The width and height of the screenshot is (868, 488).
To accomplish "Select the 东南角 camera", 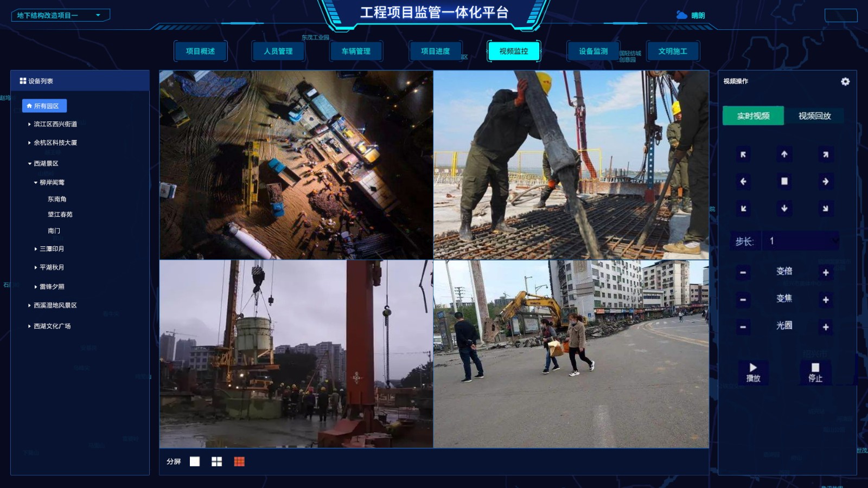I will coord(57,199).
